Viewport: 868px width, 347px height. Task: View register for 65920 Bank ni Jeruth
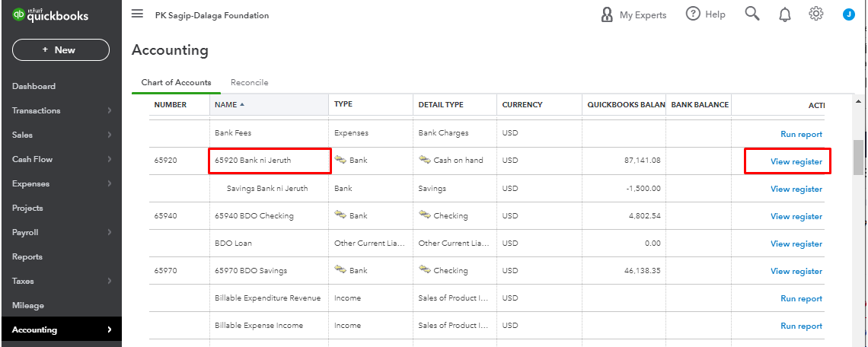pyautogui.click(x=796, y=161)
